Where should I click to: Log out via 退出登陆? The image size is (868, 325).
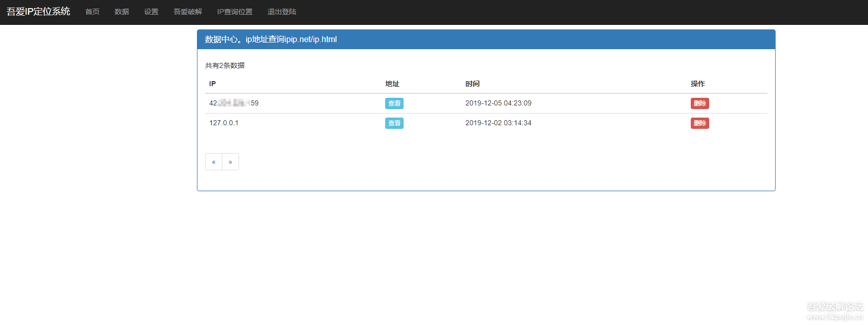(282, 12)
